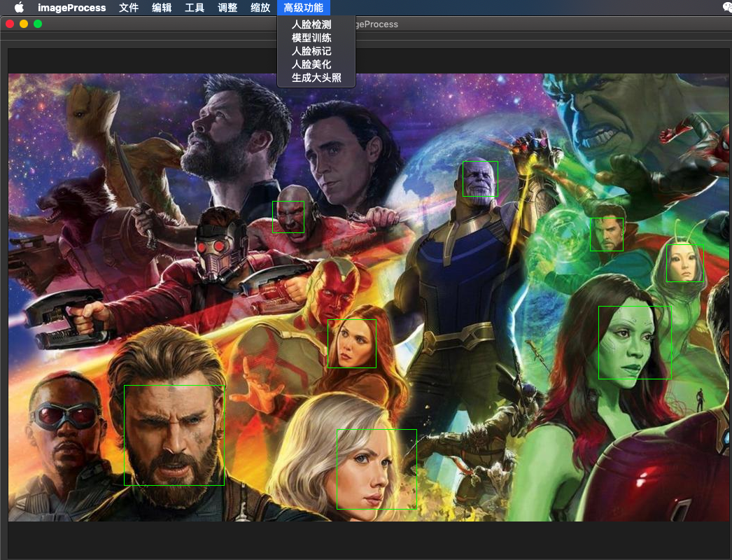Collapse the 高级功能 menu
Viewport: 732px width, 560px height.
(x=304, y=8)
